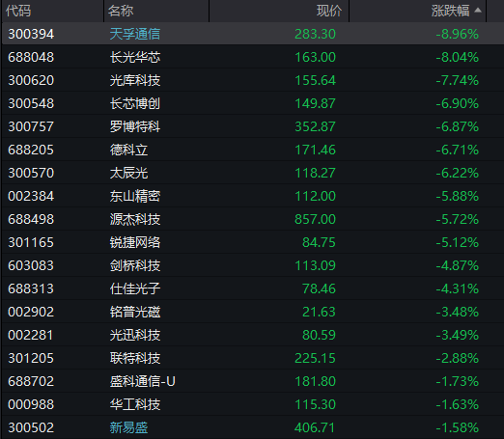Select stock code 688205
The width and height of the screenshot is (504, 439).
point(31,150)
